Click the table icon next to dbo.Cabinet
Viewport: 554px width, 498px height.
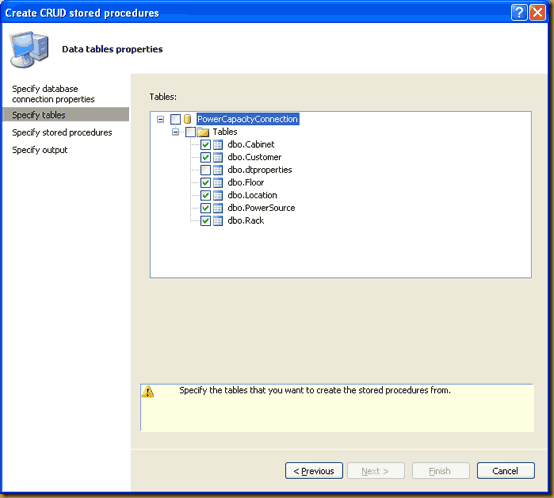pos(218,144)
